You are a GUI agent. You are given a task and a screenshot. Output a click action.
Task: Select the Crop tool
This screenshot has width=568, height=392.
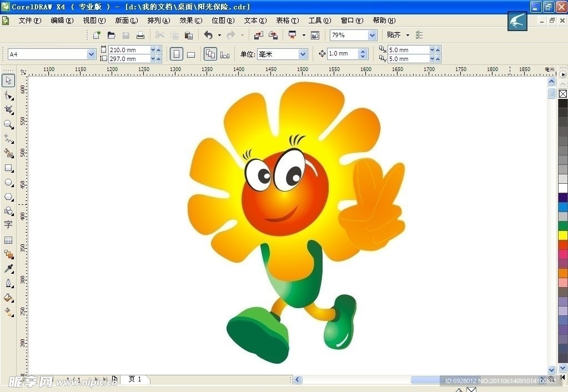[8, 110]
